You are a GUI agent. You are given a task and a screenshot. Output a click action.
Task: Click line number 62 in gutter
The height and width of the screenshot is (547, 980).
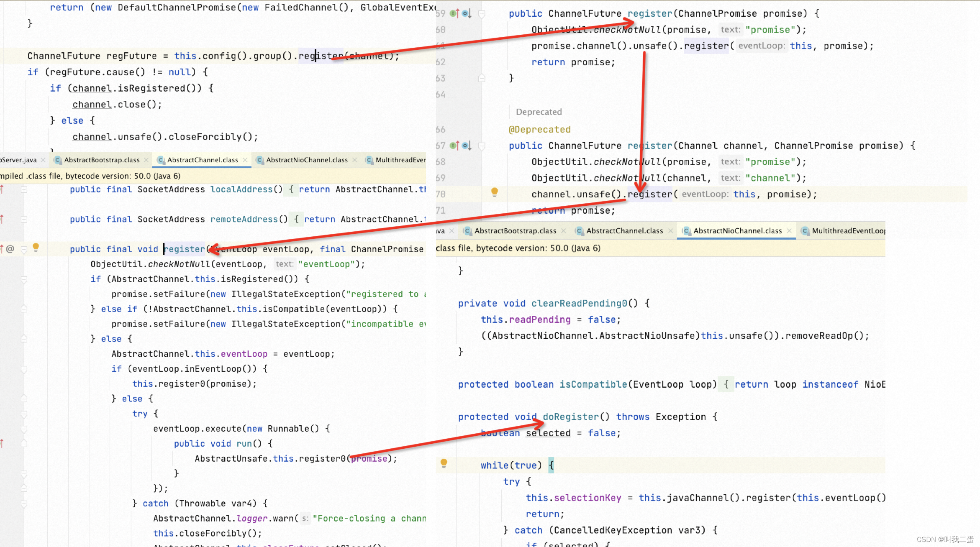pyautogui.click(x=441, y=62)
